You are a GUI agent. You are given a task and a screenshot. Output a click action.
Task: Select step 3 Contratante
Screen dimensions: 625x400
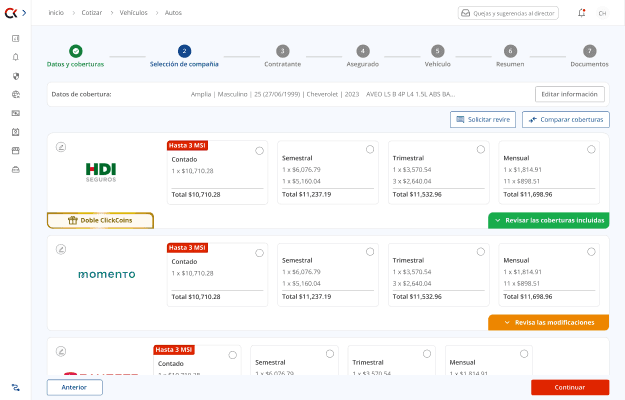tap(283, 56)
